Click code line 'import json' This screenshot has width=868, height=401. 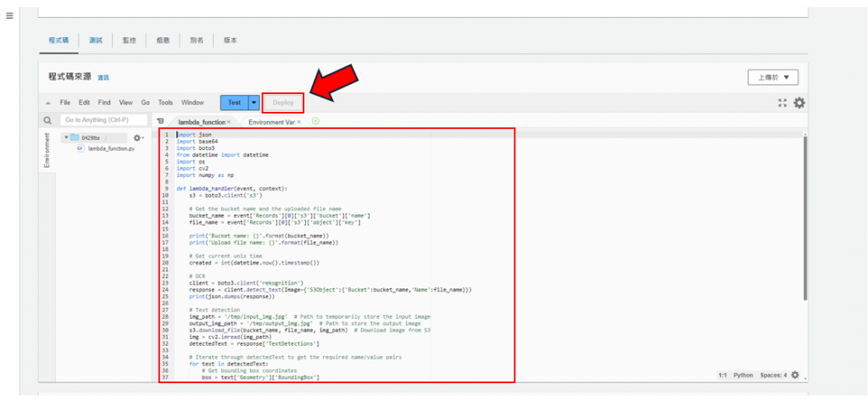click(x=194, y=135)
